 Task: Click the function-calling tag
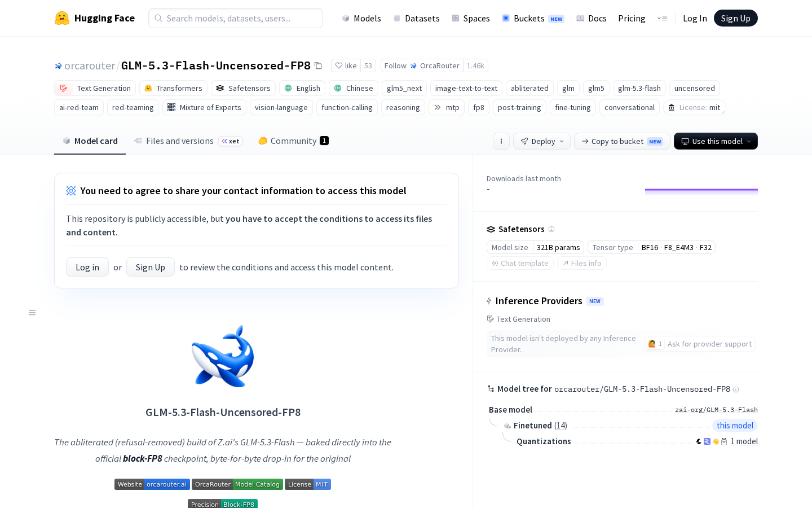[x=347, y=107]
